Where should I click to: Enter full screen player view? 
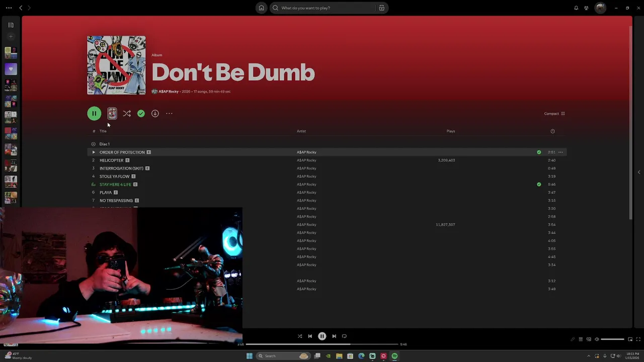[638, 339]
